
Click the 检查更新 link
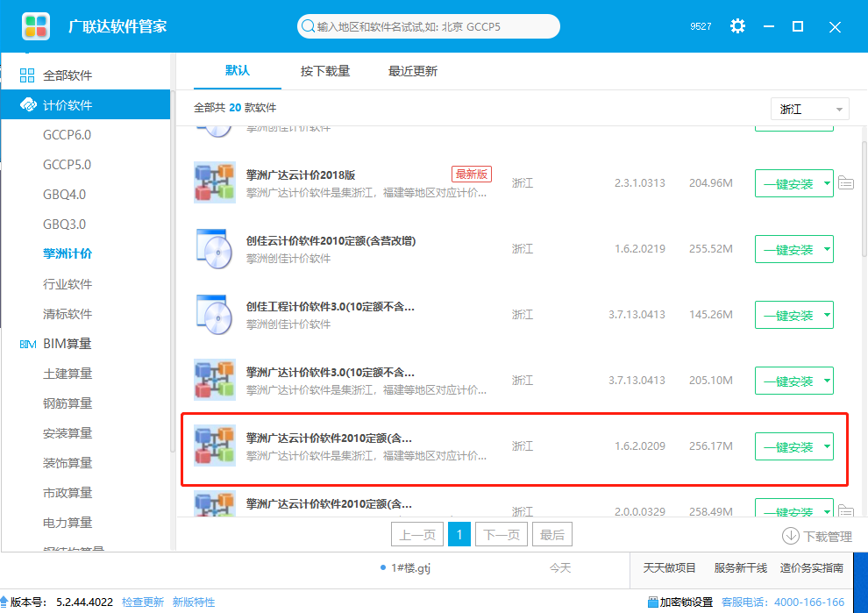click(143, 602)
